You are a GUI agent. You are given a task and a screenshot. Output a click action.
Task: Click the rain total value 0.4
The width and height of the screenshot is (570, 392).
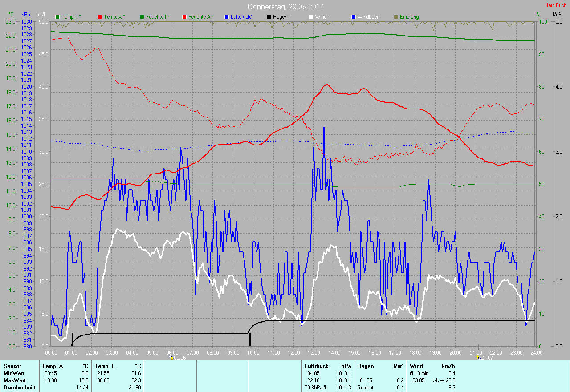pyautogui.click(x=400, y=388)
